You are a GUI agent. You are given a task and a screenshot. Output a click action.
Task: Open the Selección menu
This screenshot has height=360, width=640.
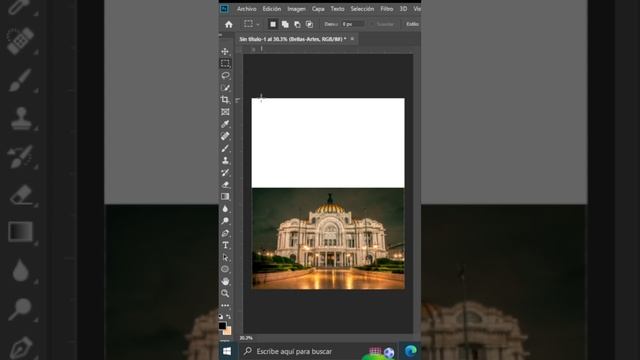click(362, 9)
